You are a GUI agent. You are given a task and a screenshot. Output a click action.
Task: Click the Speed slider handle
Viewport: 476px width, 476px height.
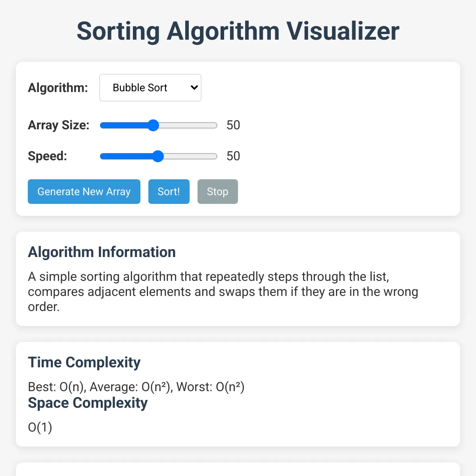click(x=158, y=156)
